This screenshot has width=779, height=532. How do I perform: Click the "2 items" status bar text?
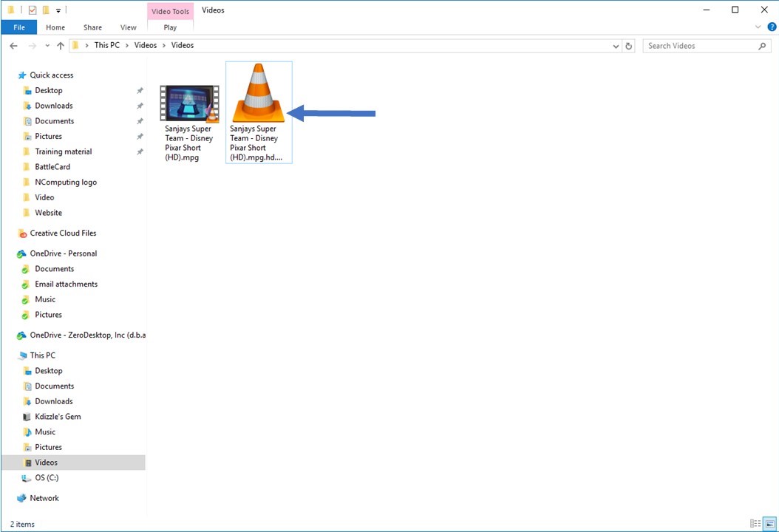click(x=22, y=524)
